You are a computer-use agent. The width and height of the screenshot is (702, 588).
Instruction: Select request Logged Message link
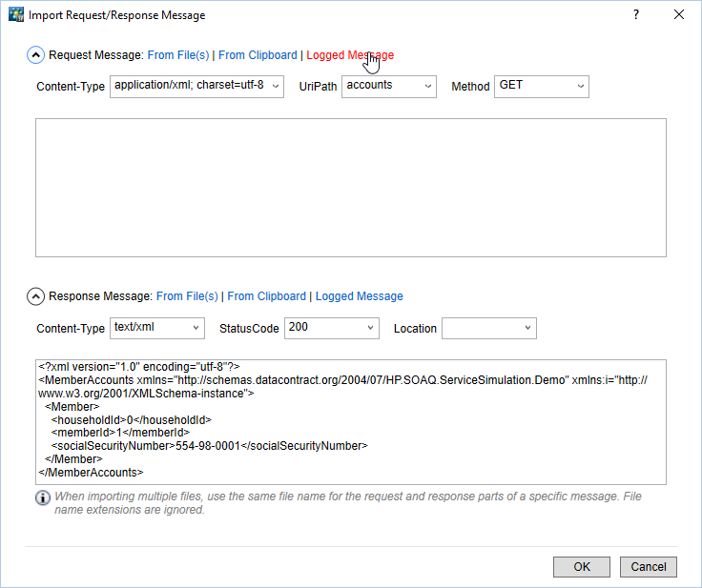click(349, 55)
